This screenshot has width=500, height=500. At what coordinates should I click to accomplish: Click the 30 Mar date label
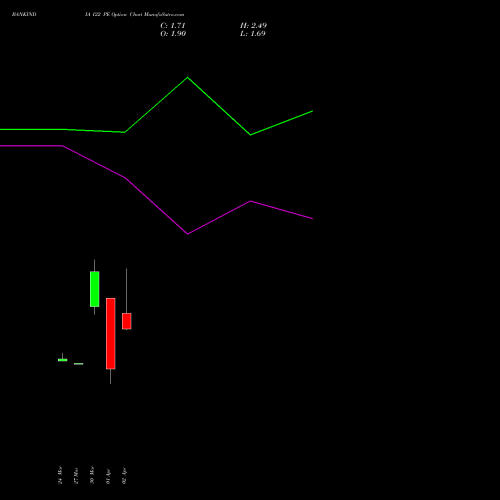click(92, 475)
